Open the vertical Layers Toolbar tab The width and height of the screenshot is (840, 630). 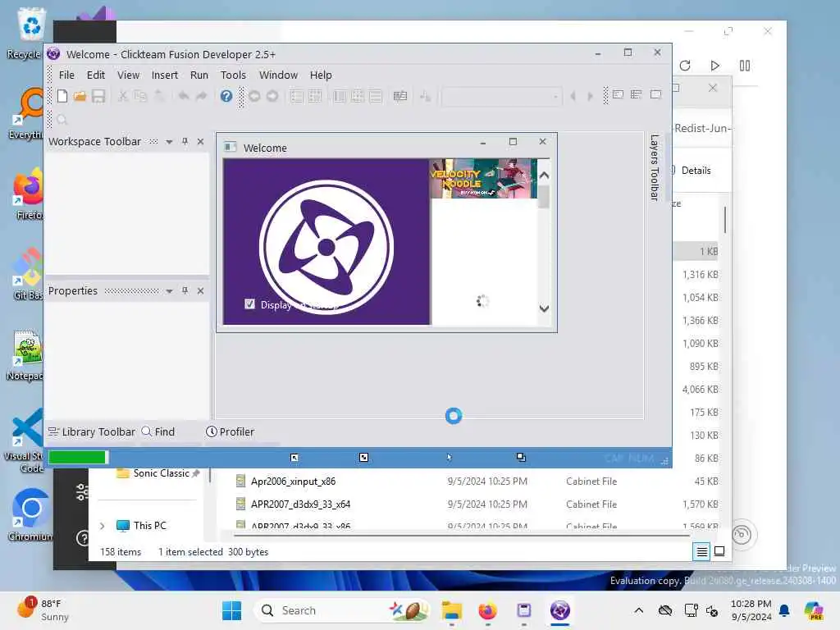tap(654, 167)
